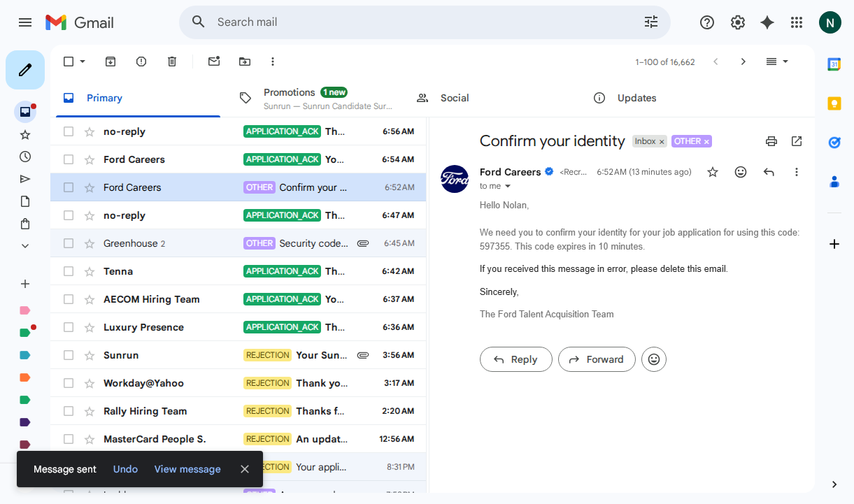Viewport: 854px width, 504px height.
Task: Click Undo in the Message sent notification
Action: click(x=125, y=469)
